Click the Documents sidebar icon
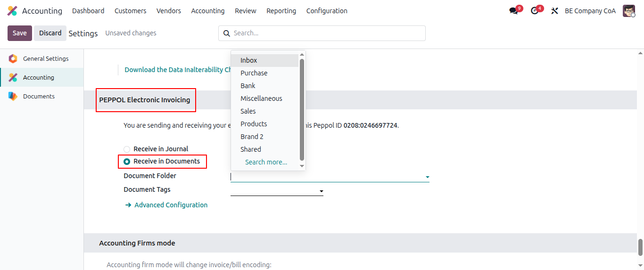 [13, 97]
